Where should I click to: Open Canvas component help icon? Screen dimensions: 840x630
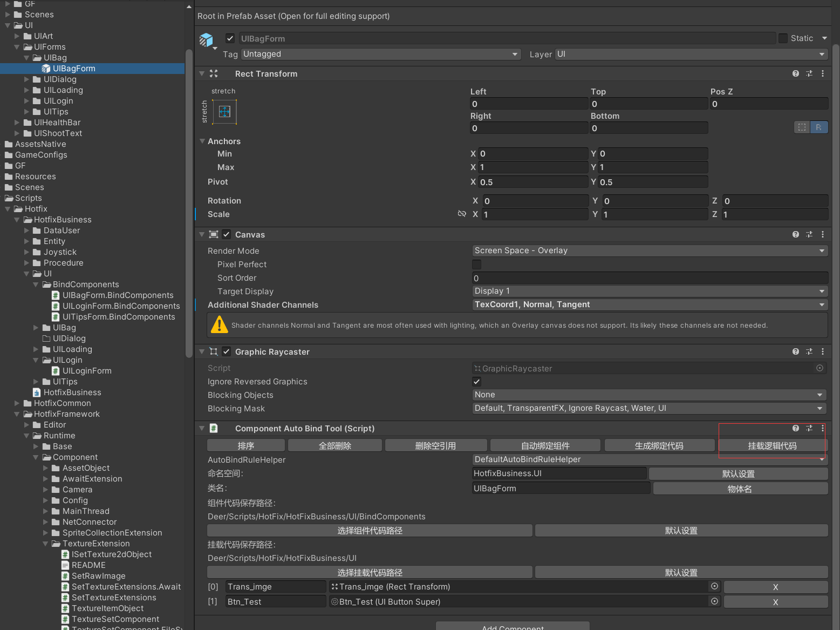796,234
